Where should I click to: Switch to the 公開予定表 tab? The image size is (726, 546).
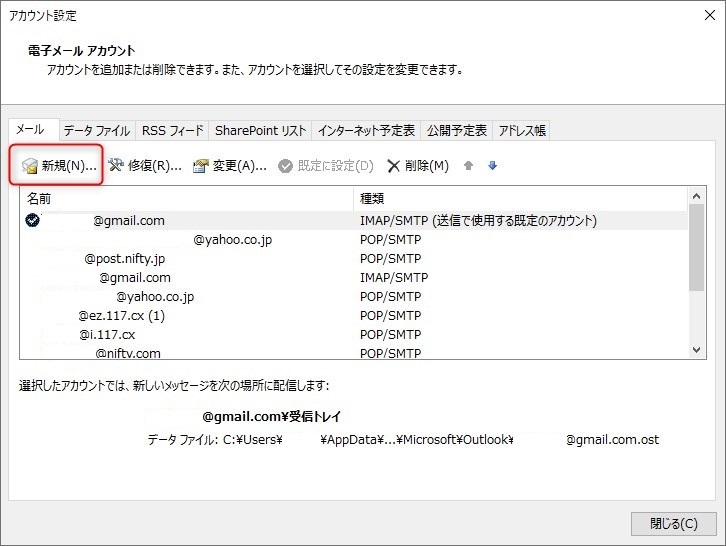point(457,131)
